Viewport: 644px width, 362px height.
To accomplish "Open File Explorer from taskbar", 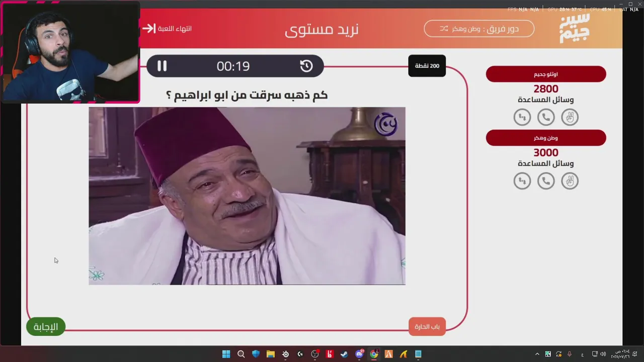I will (x=271, y=354).
